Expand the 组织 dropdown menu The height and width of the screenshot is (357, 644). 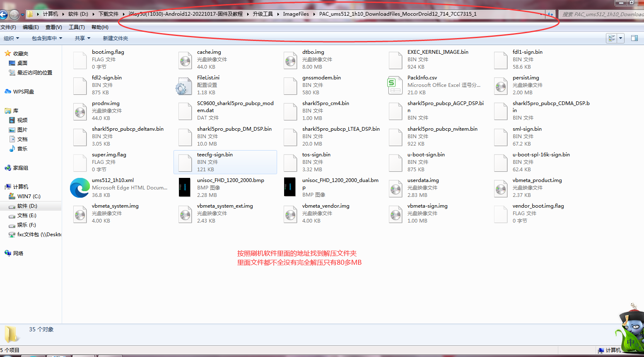tap(11, 38)
